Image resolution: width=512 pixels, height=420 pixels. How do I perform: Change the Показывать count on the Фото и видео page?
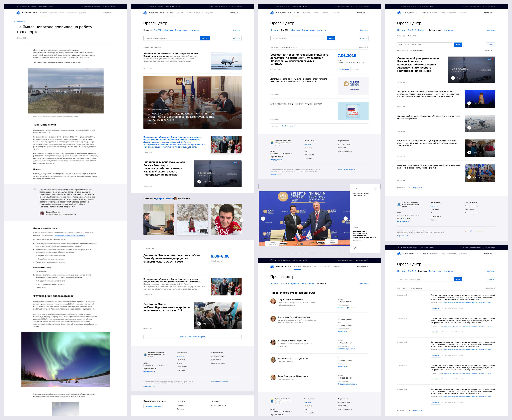coord(495,51)
